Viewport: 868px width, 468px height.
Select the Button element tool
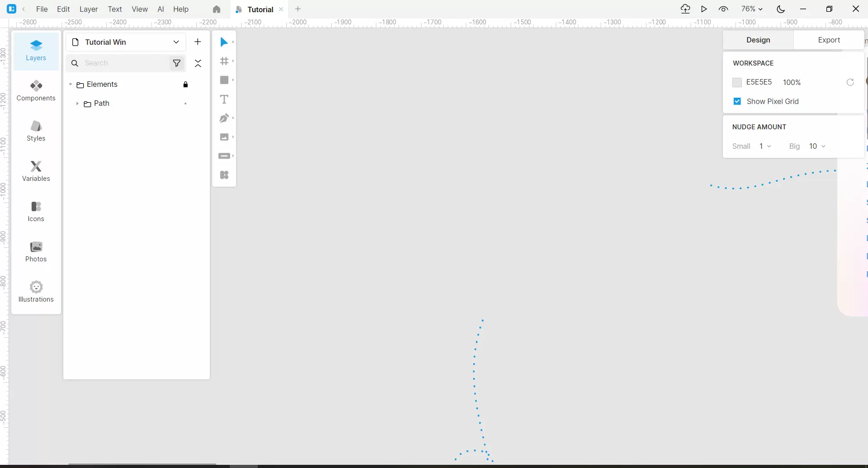click(x=224, y=156)
